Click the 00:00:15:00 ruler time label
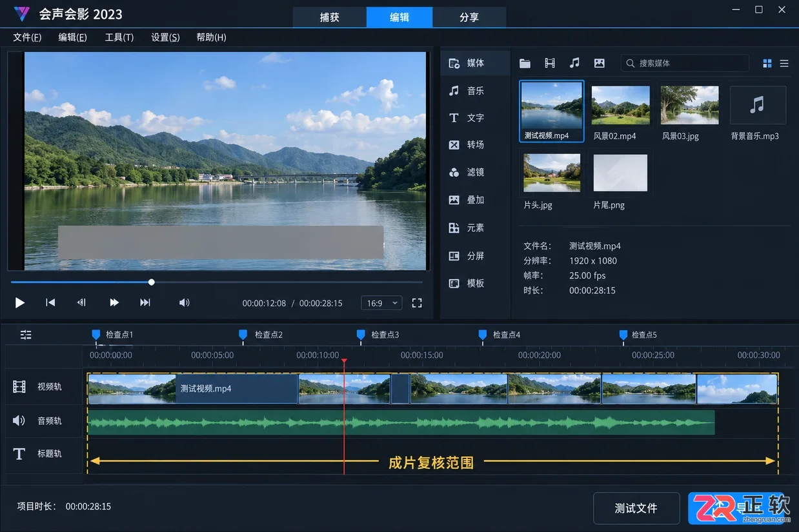Screen dimensions: 799x532 pos(422,355)
